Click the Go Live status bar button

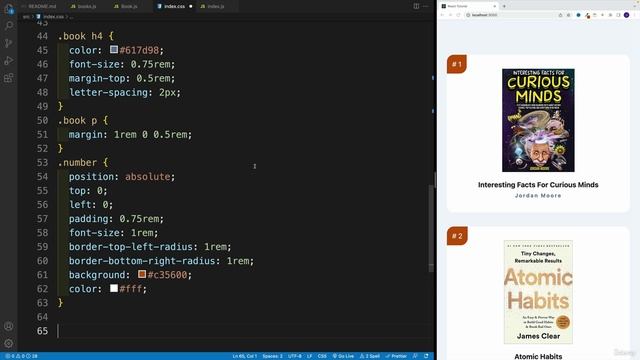(x=343, y=356)
